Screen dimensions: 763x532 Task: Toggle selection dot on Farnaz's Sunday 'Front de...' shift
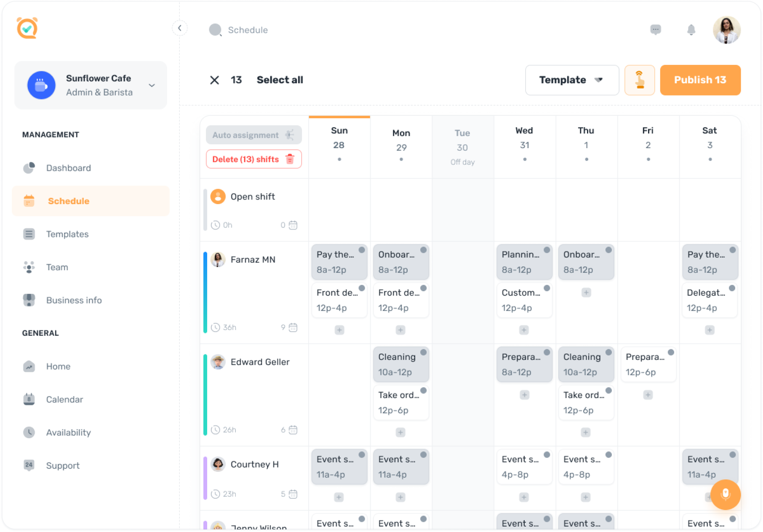tap(361, 288)
